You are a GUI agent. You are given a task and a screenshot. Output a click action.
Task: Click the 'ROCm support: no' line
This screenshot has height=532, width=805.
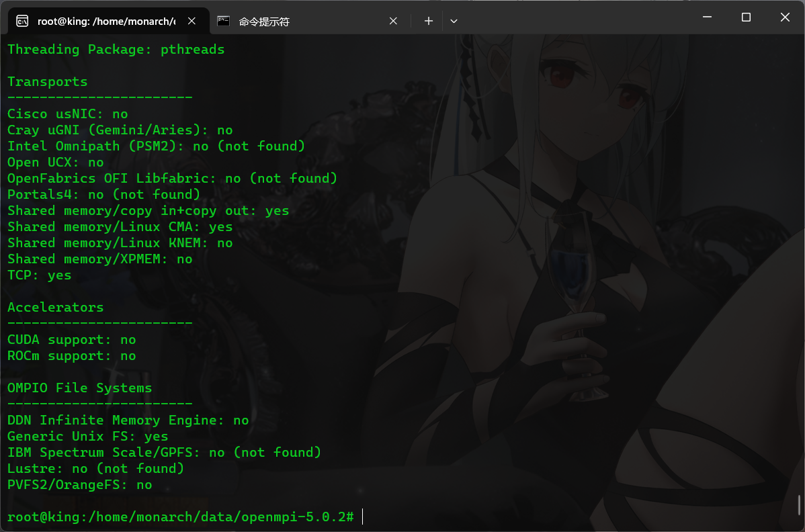pos(72,356)
